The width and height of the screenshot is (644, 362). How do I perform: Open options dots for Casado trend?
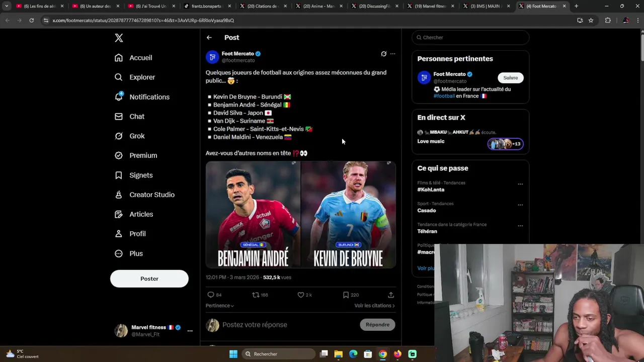click(x=520, y=205)
